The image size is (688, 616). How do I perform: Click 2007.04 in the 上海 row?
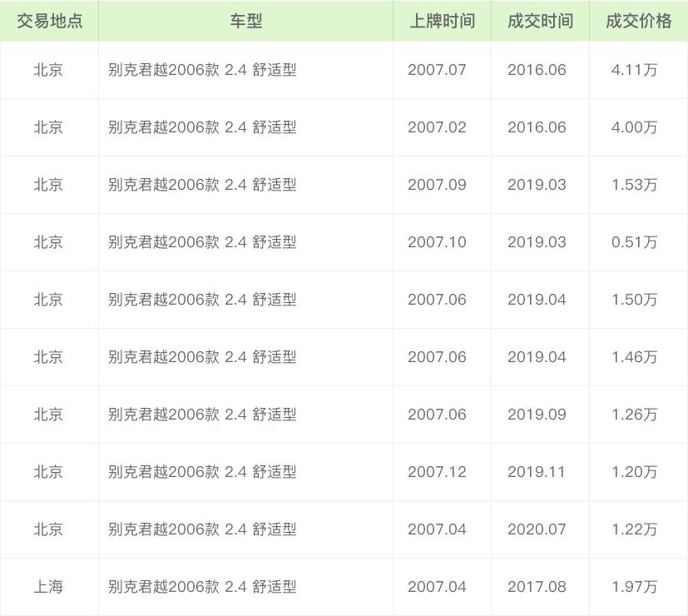[x=437, y=588]
